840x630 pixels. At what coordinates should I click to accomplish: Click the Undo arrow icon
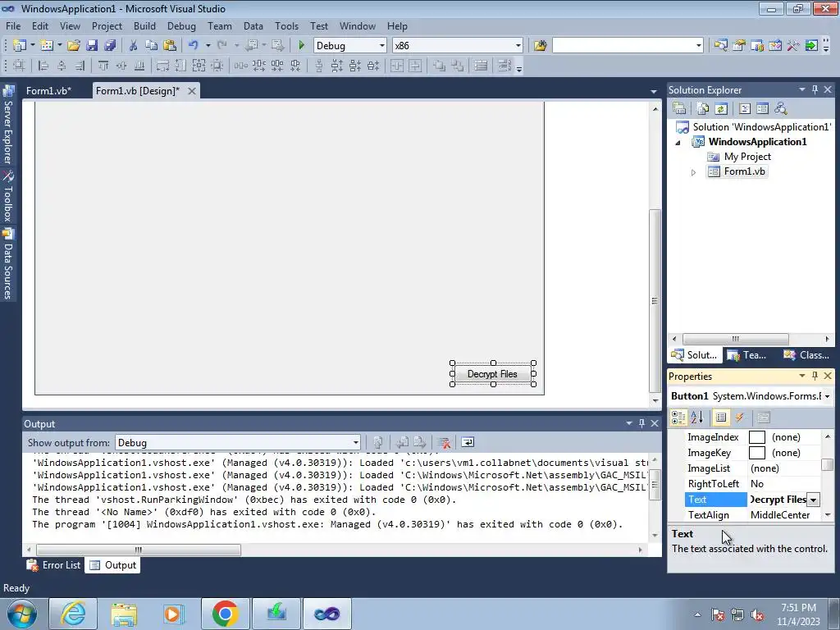pyautogui.click(x=194, y=46)
